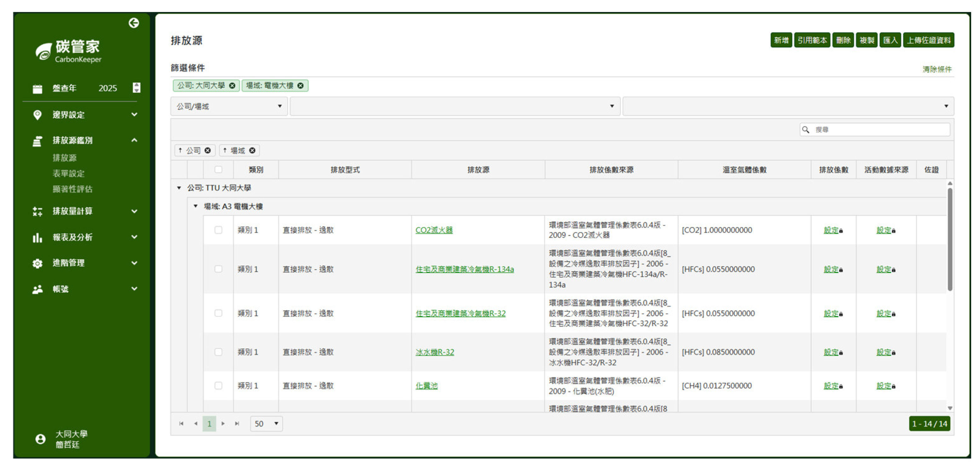Remove the 場域 grouping tag
This screenshot has width=980, height=471.
[x=252, y=150]
